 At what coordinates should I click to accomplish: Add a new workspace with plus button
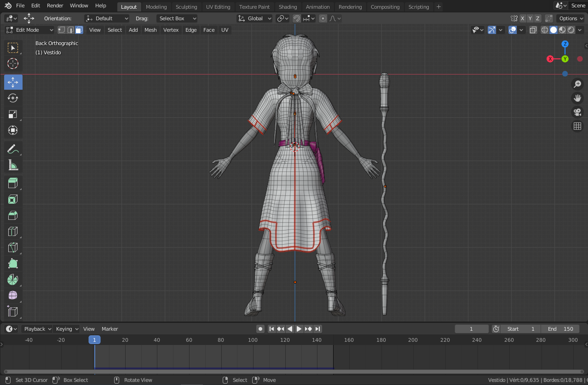438,7
